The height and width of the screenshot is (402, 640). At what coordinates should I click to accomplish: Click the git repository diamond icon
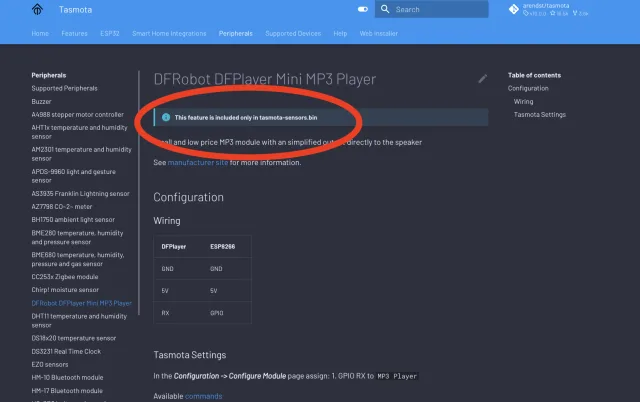[513, 9]
